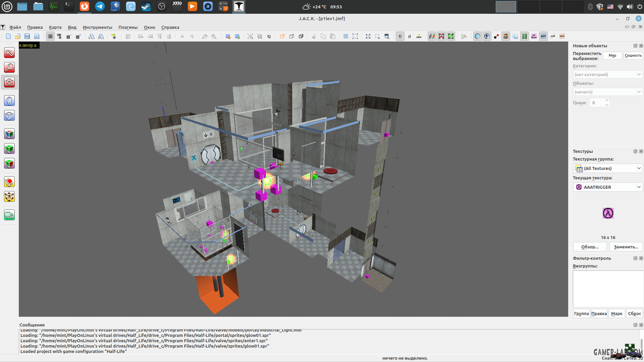Float the Текстуры panel
644x362 pixels.
[x=635, y=152]
